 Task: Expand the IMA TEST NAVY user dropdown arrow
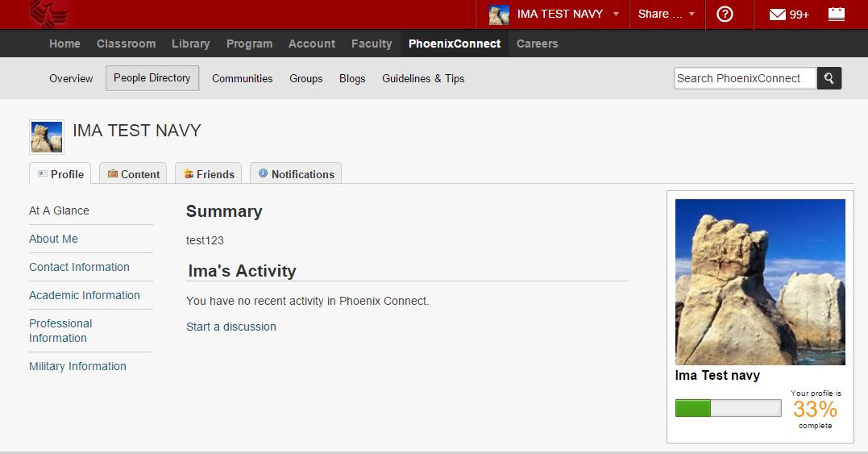point(616,15)
